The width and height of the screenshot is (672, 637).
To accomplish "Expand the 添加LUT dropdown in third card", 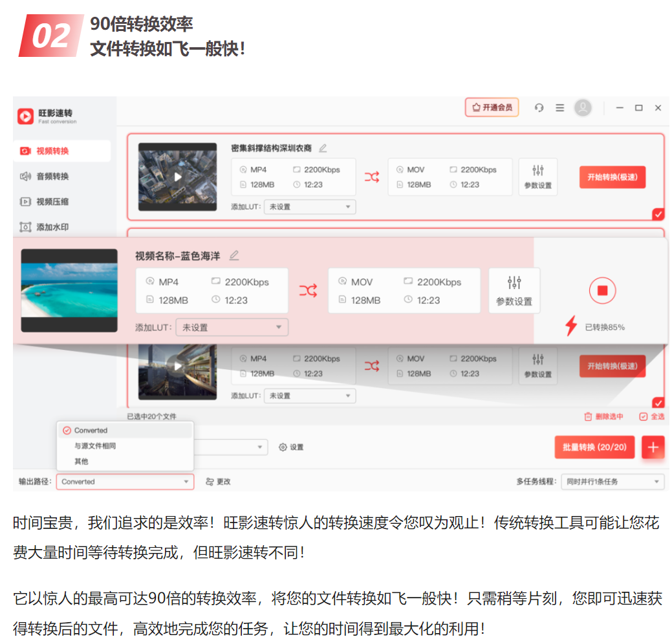I will pos(309,395).
